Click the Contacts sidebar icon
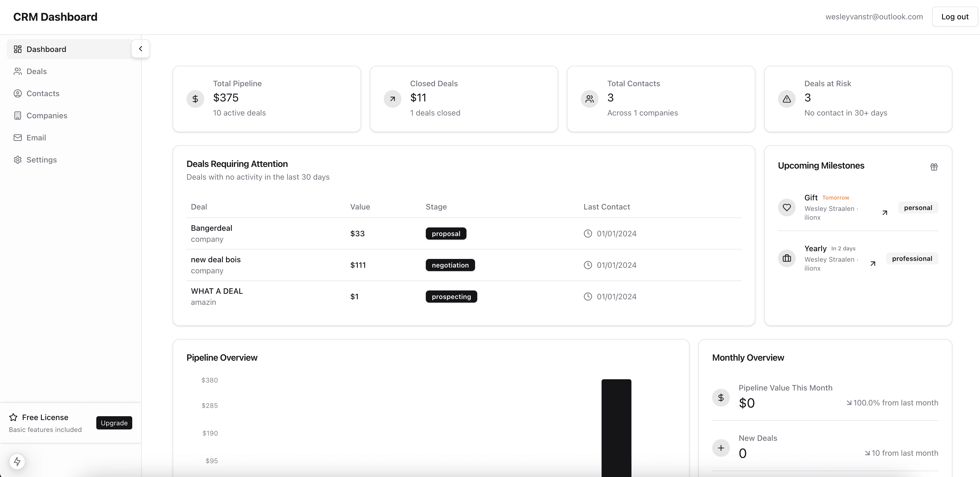The image size is (980, 477). pos(17,93)
